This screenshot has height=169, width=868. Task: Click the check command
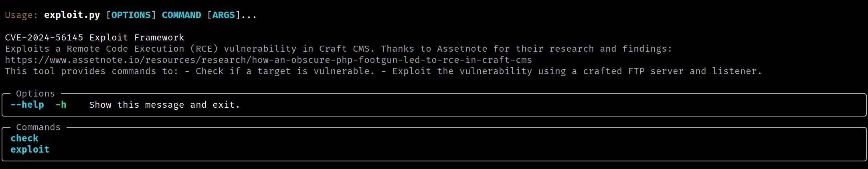[x=24, y=139]
